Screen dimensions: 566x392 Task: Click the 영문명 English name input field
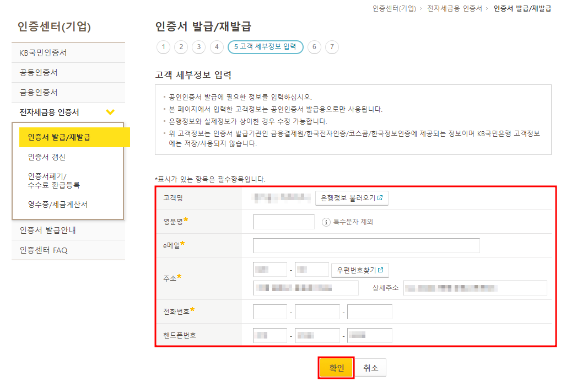[283, 222]
